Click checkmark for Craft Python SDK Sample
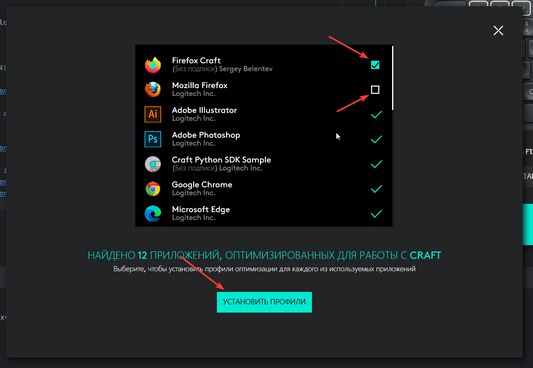 click(376, 164)
